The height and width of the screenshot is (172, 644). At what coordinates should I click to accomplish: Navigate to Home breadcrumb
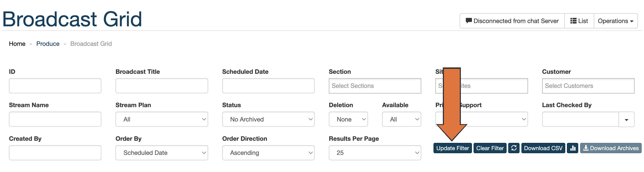pyautogui.click(x=17, y=44)
